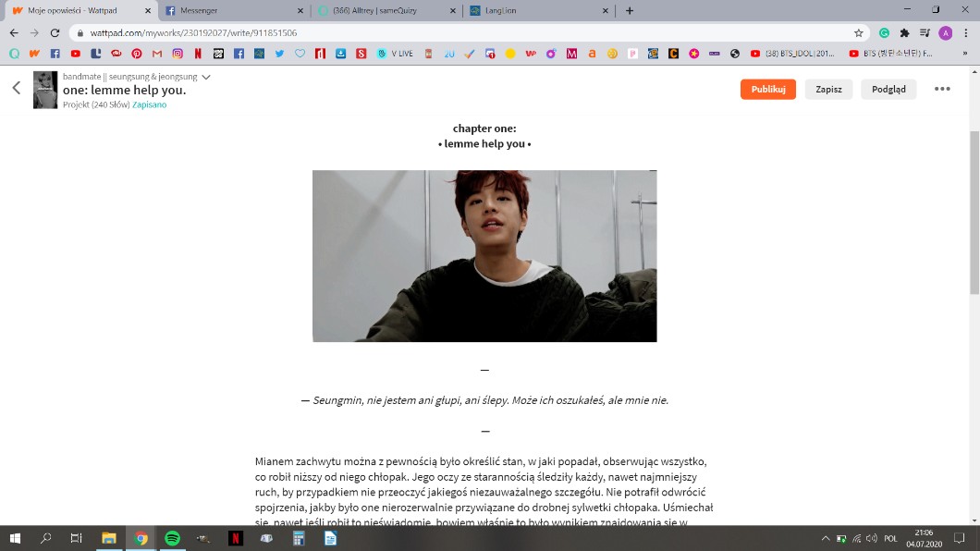Expand the system tray hidden icons arrow
The image size is (980, 551).
click(x=826, y=538)
